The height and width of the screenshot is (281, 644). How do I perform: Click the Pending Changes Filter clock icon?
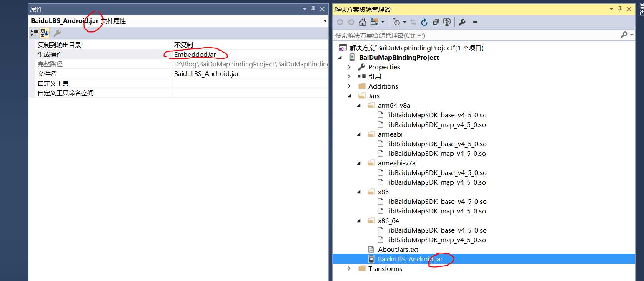[x=396, y=22]
